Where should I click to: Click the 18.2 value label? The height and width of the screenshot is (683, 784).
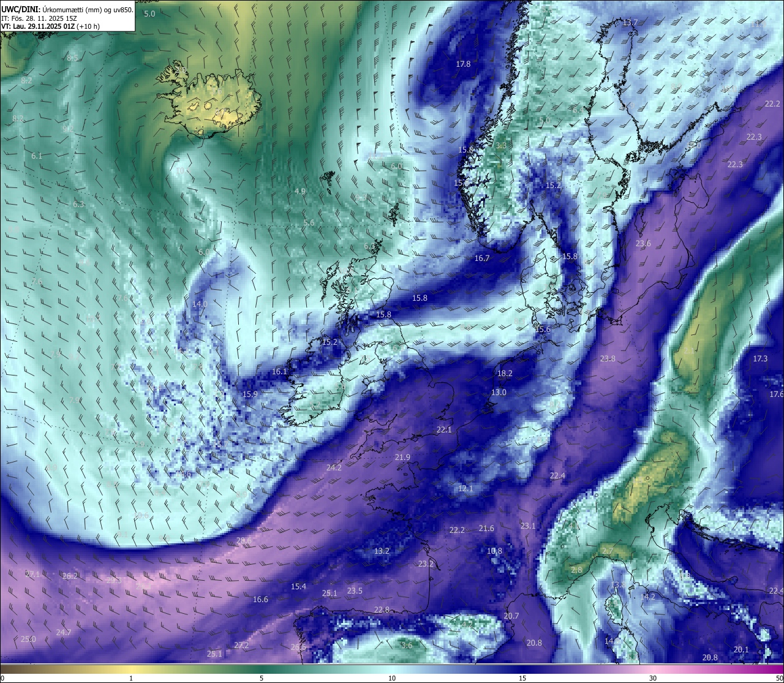click(505, 374)
